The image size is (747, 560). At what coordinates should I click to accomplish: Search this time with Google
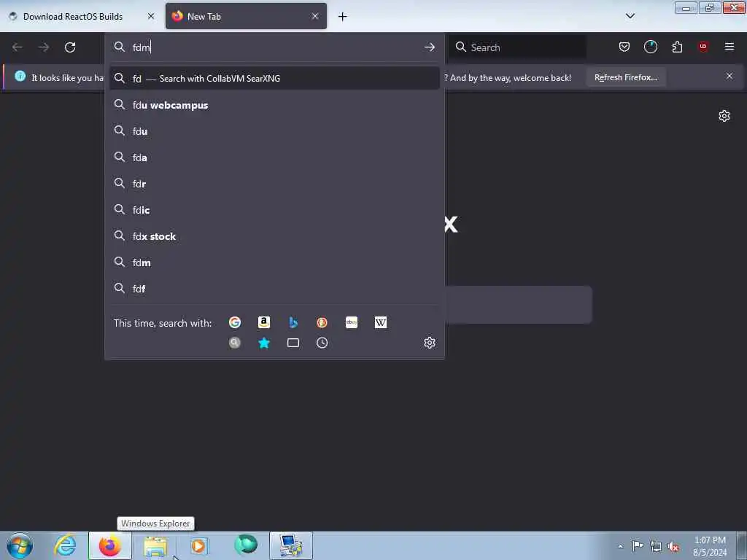235,323
